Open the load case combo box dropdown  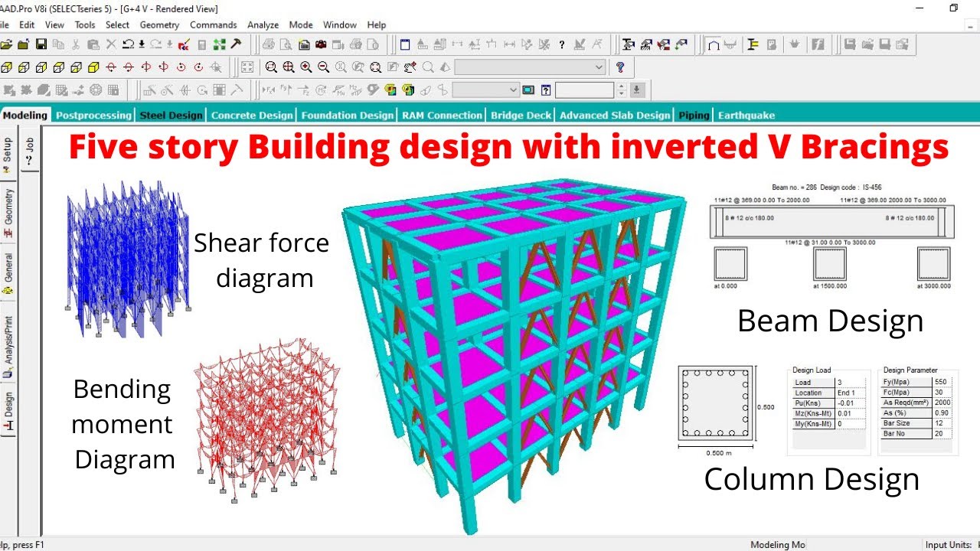[x=514, y=90]
